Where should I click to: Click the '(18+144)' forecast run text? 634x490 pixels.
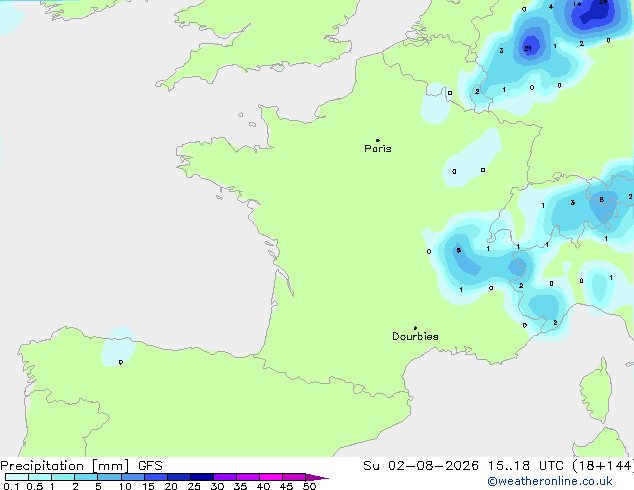[x=603, y=466]
